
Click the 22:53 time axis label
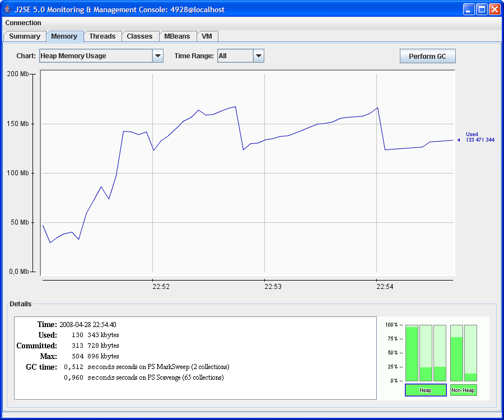point(273,287)
